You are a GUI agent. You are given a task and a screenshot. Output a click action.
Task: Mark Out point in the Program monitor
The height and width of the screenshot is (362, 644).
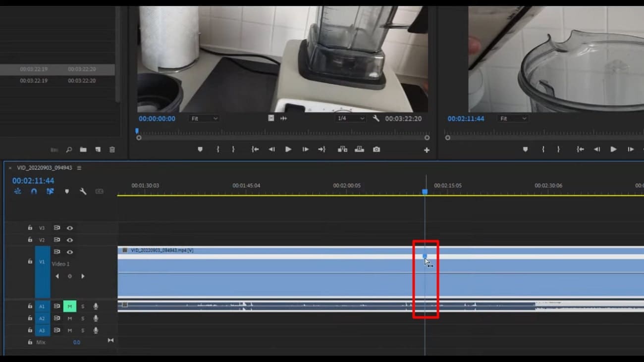pos(558,149)
